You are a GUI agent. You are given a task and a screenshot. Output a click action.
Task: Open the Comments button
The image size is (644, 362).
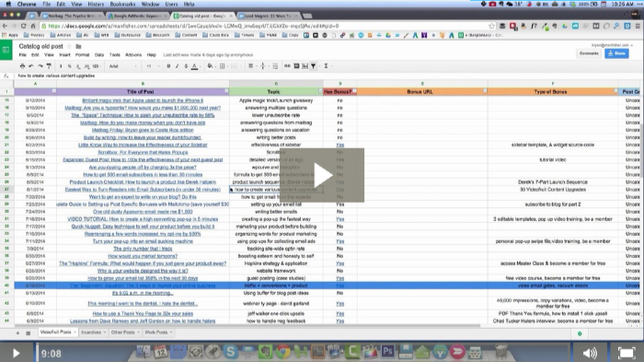pyautogui.click(x=589, y=53)
